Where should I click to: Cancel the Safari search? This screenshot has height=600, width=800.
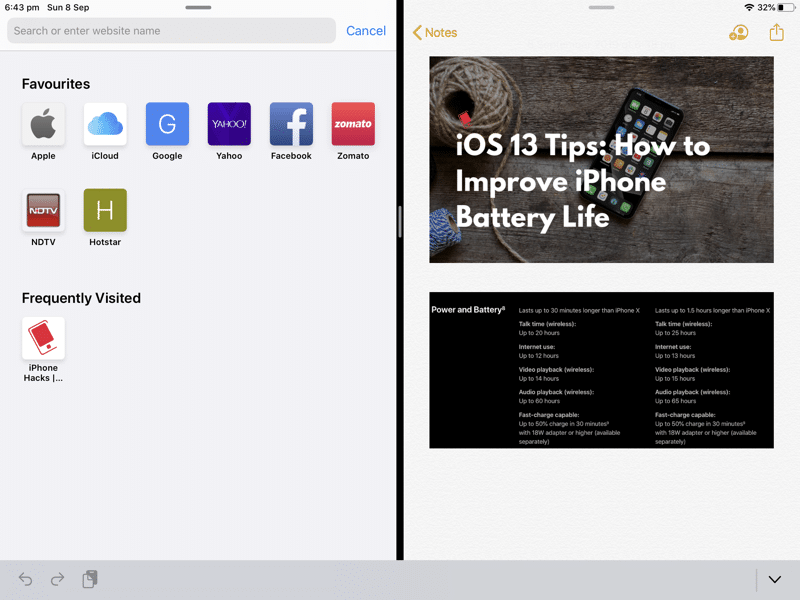click(x=366, y=31)
